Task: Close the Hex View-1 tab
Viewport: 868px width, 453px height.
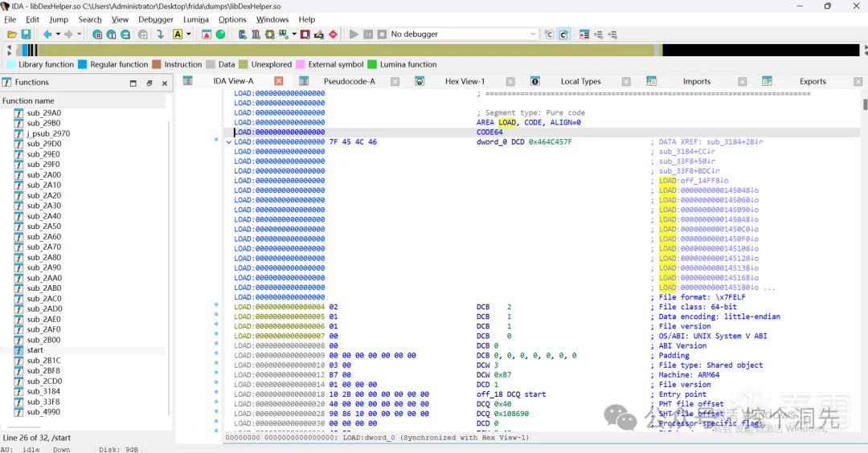Action: click(x=510, y=81)
